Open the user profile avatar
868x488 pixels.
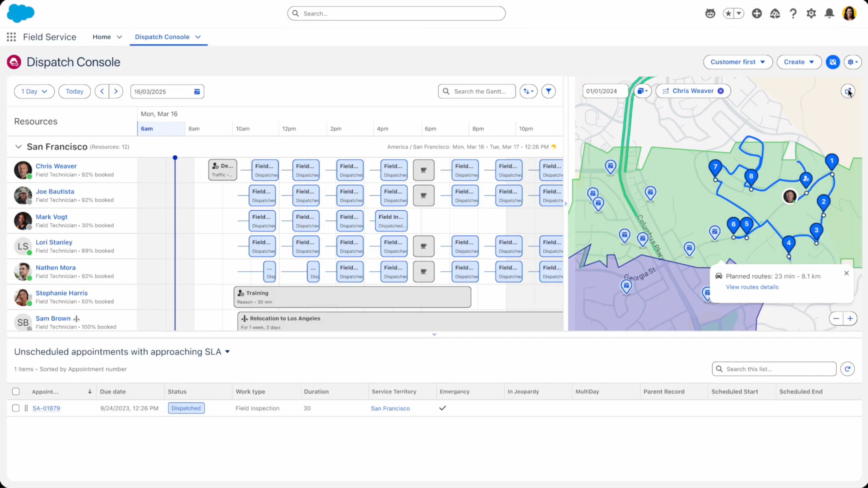pyautogui.click(x=849, y=14)
